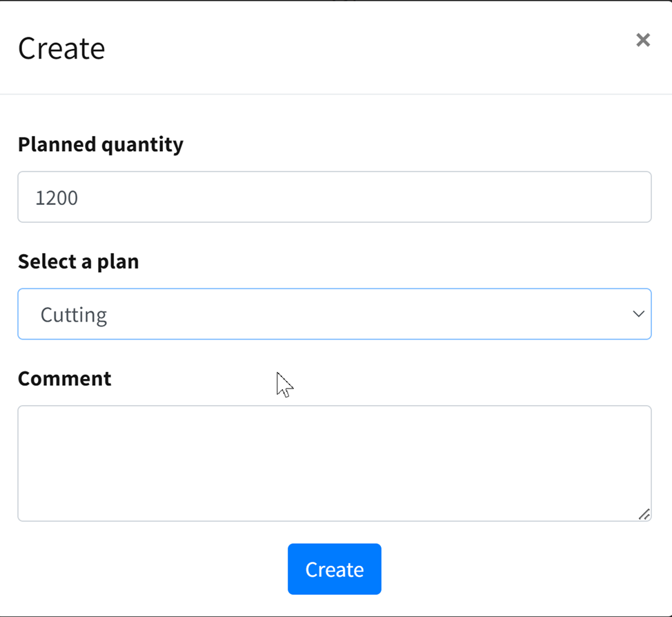
Task: Click the chevron arrow on plan dropdown
Action: [x=638, y=314]
